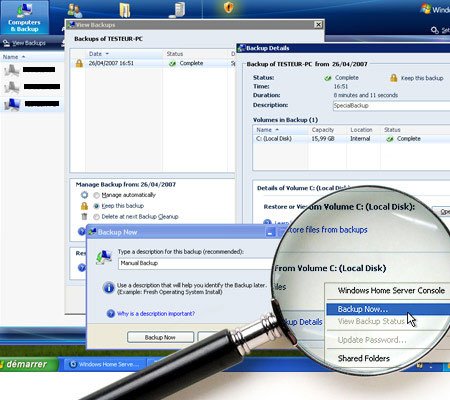The height and width of the screenshot is (400, 450).
Task: Sort backups by Status column header
Action: [175, 54]
